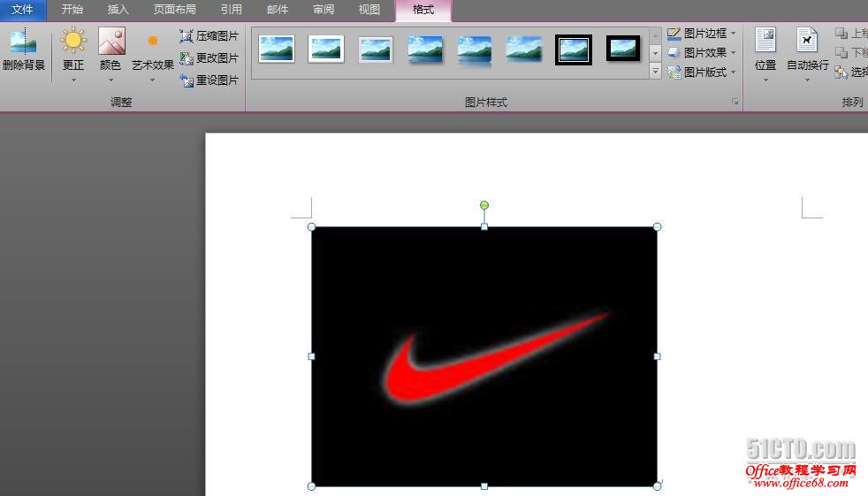868x496 pixels.
Task: Switch to the 引用 references tab
Action: pos(231,10)
